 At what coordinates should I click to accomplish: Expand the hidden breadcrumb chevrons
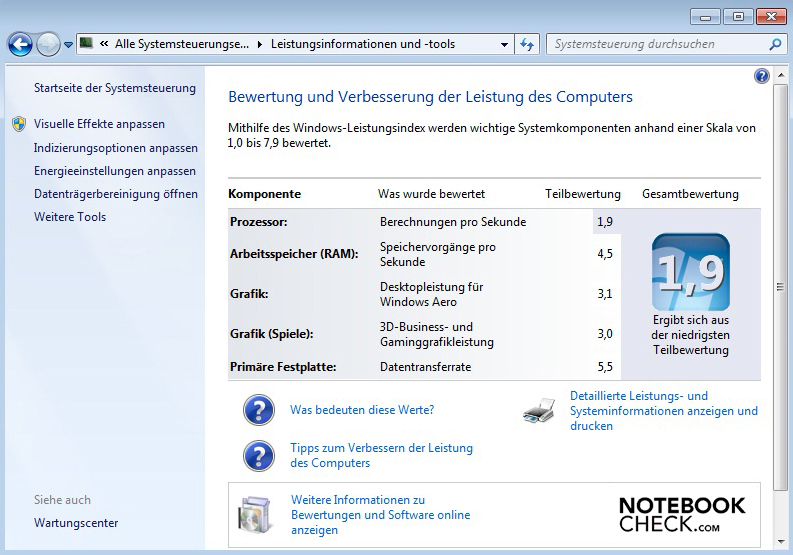(x=104, y=44)
